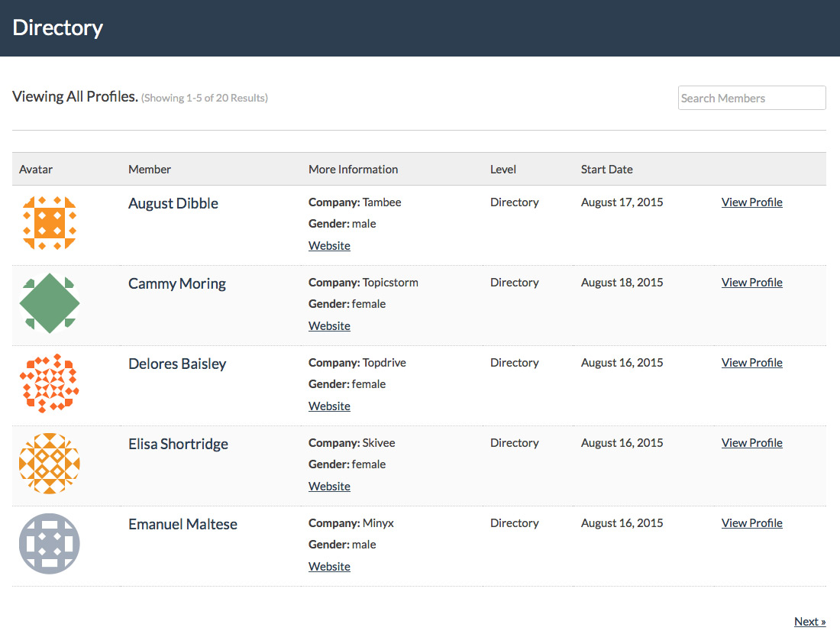Screen dimensions: 840x634
Task: Click Cammy Moring's Directory level cell
Action: 514,283
